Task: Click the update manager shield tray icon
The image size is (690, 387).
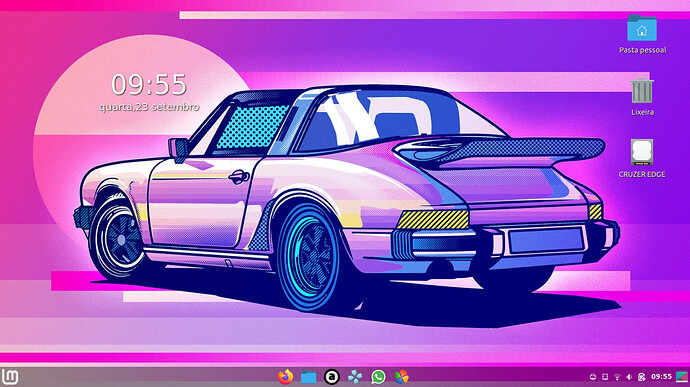Action: coord(642,377)
